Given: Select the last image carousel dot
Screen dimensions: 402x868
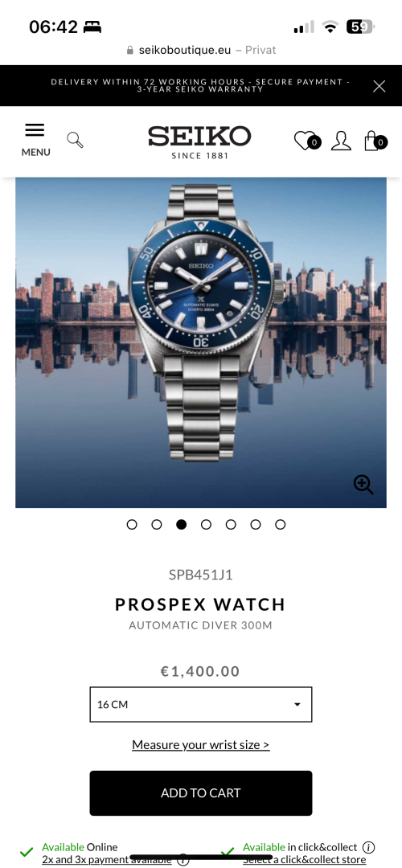Looking at the screenshot, I should pyautogui.click(x=280, y=524).
